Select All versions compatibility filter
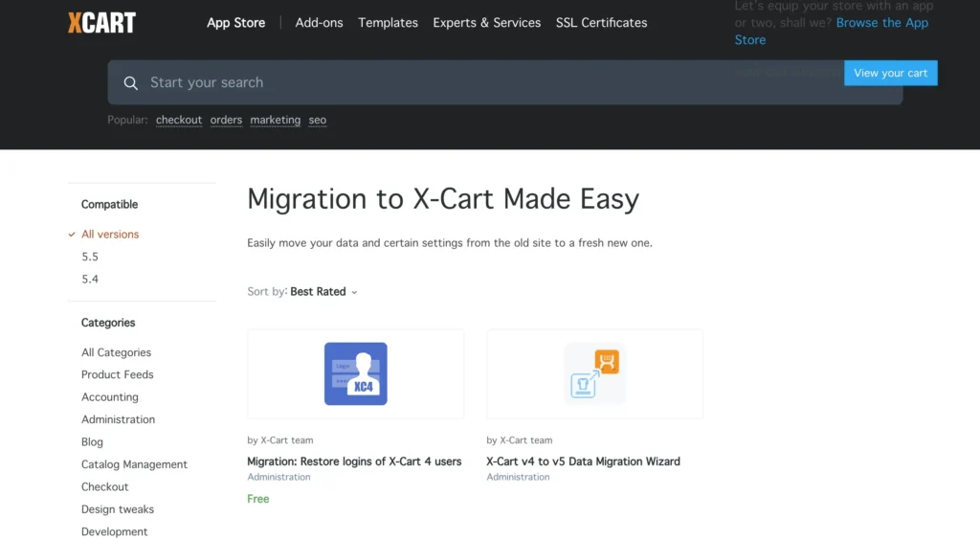Image resolution: width=980 pixels, height=540 pixels. coord(110,235)
